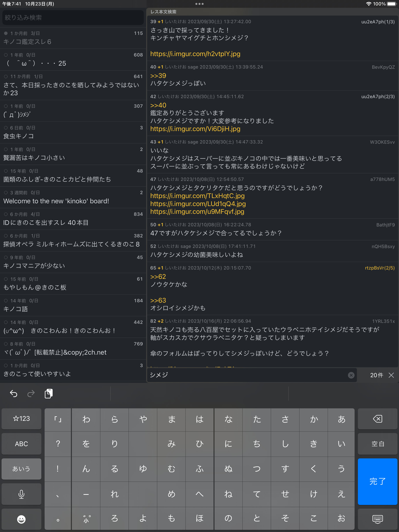Tap the ! exclamation mark key
Image resolution: width=399 pixels, height=532 pixels.
(x=58, y=469)
